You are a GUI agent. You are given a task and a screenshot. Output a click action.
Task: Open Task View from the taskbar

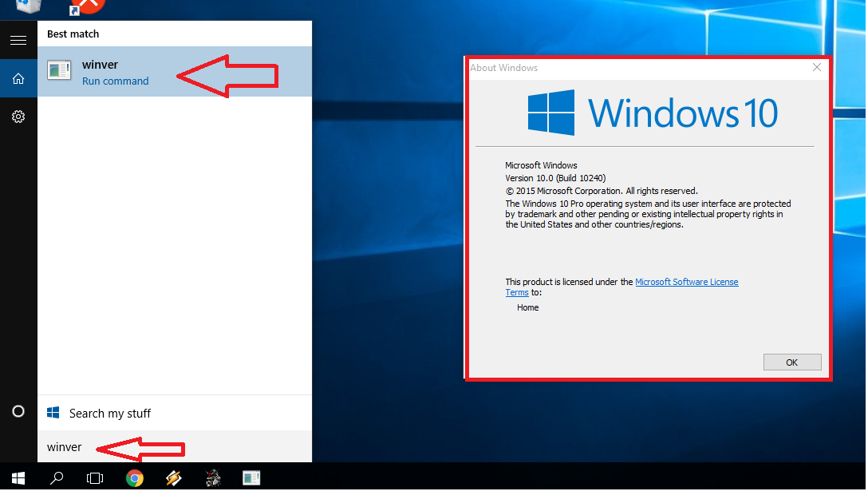95,477
